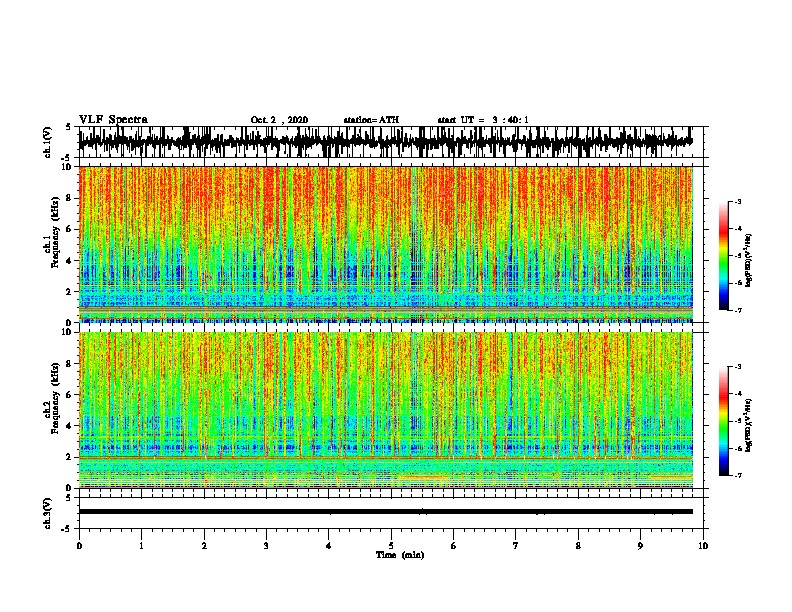Click the "8" tick on the time axis

(578, 546)
